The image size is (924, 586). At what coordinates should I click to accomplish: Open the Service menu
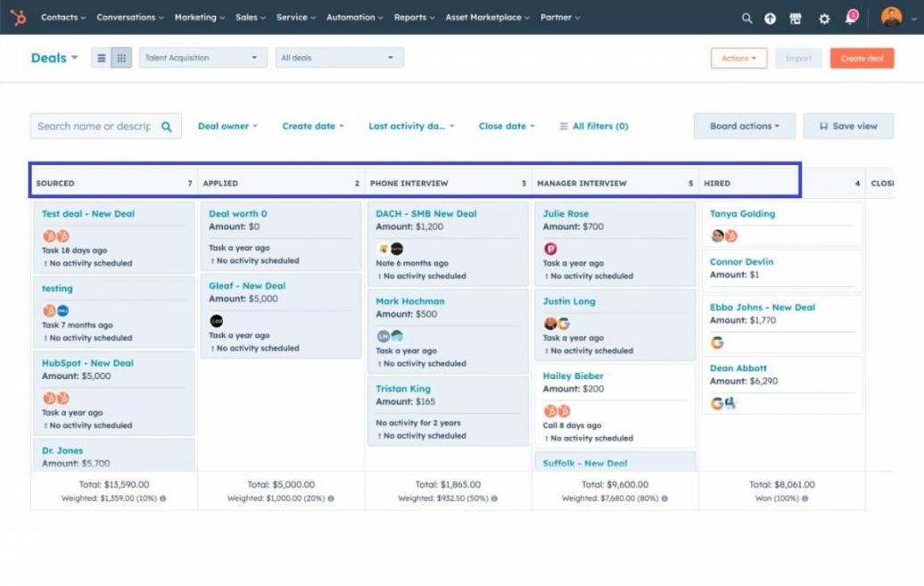coord(296,17)
